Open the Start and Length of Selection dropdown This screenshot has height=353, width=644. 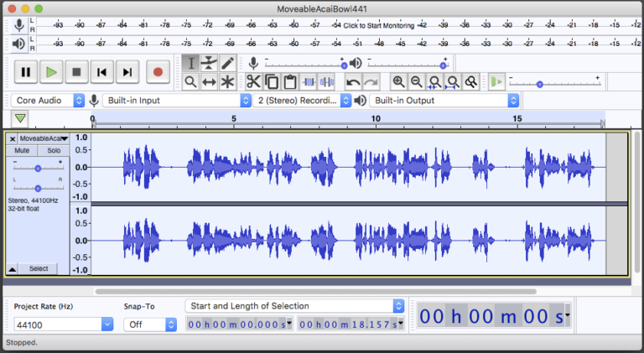[x=295, y=306]
